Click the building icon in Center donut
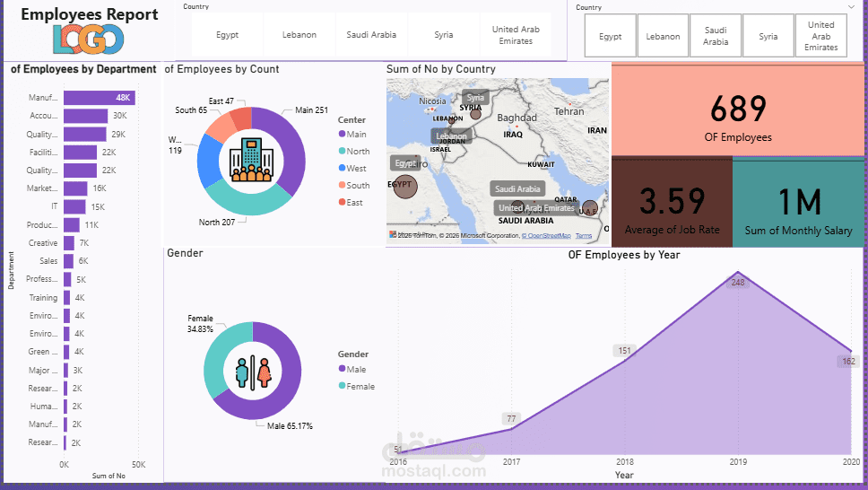 (251, 161)
